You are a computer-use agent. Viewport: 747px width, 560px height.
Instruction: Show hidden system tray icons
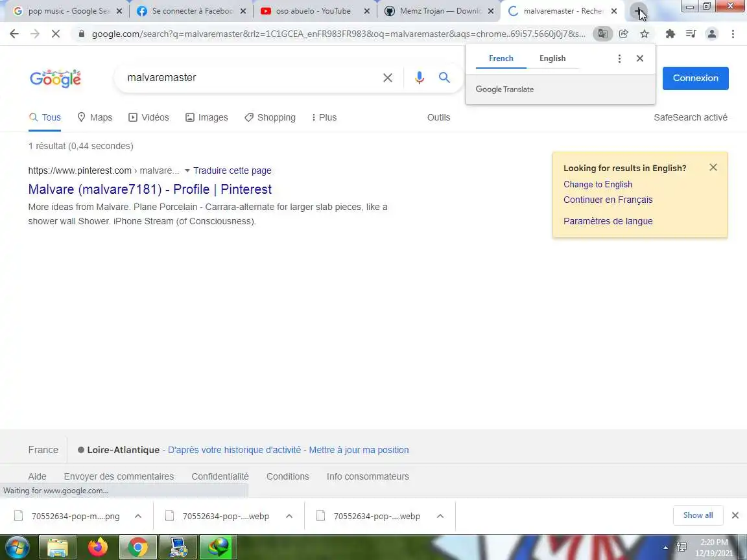click(x=665, y=548)
